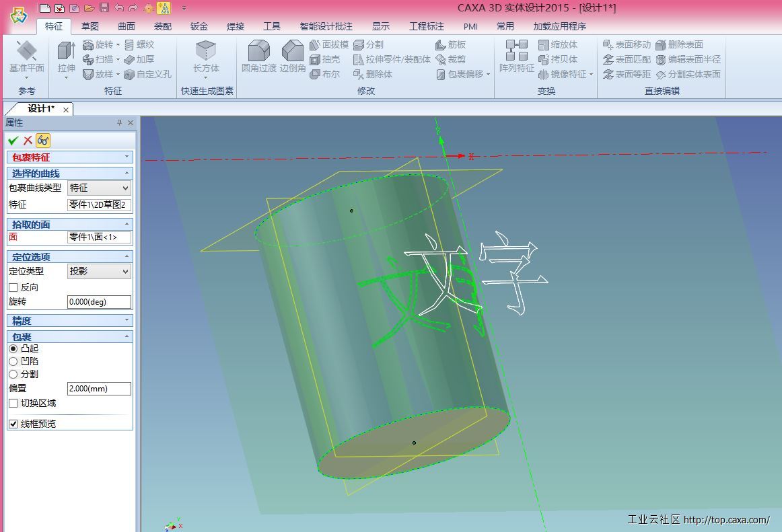Uncheck the 线框预览 wireframe preview checkbox
The height and width of the screenshot is (532, 782).
click(13, 424)
